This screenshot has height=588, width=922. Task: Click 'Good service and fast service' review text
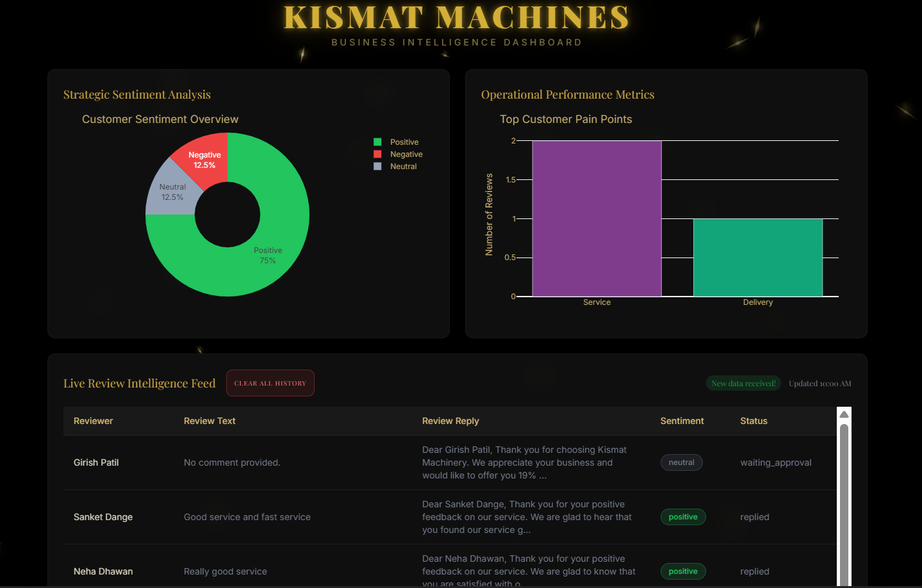point(247,517)
